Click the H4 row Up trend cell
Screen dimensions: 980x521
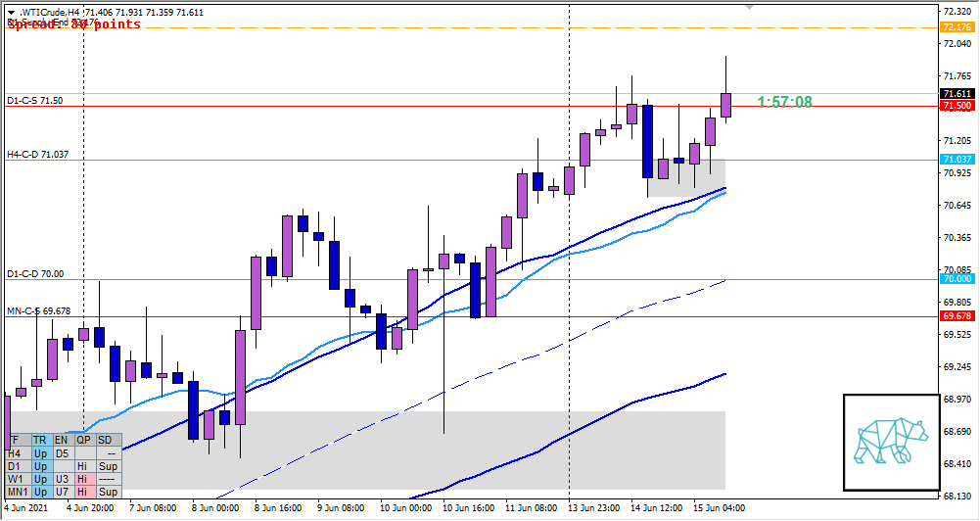point(40,453)
